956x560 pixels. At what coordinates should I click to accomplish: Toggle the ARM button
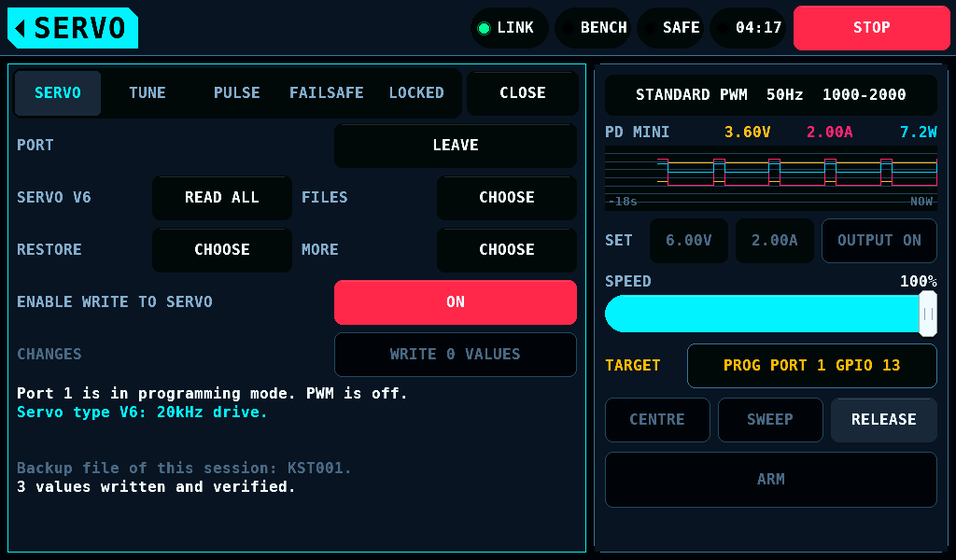(770, 480)
